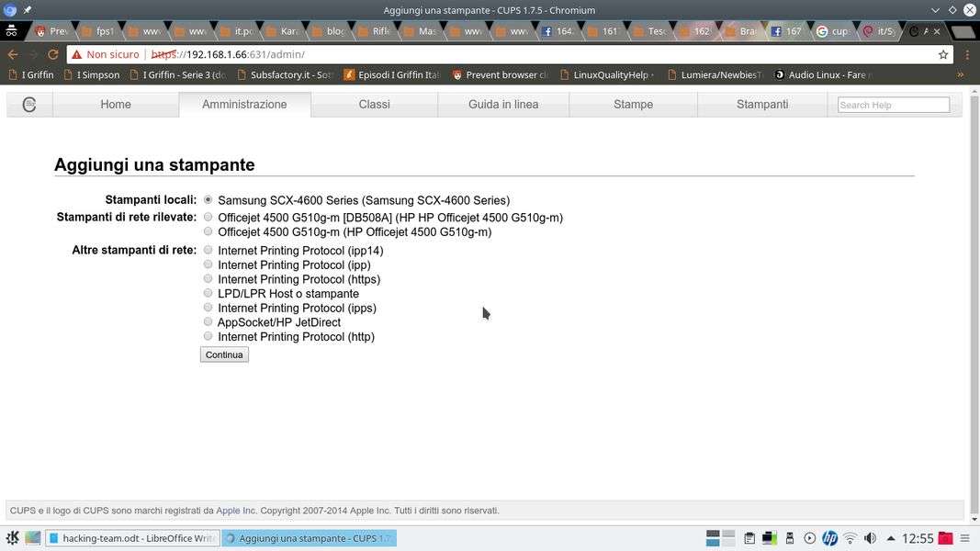Click the Continua button

[x=224, y=354]
